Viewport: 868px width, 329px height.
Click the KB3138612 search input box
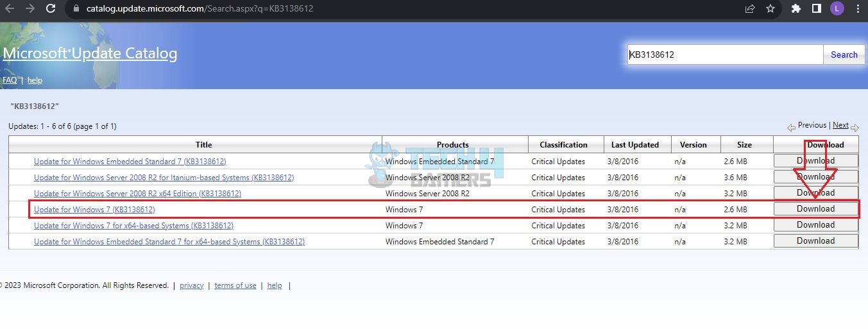pos(725,55)
